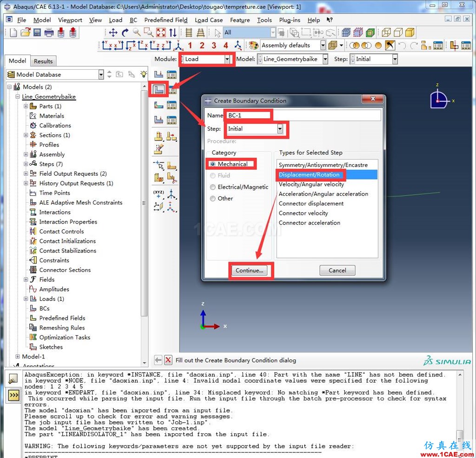
Task: Click the command line interface arrows icon
Action: tap(13, 395)
